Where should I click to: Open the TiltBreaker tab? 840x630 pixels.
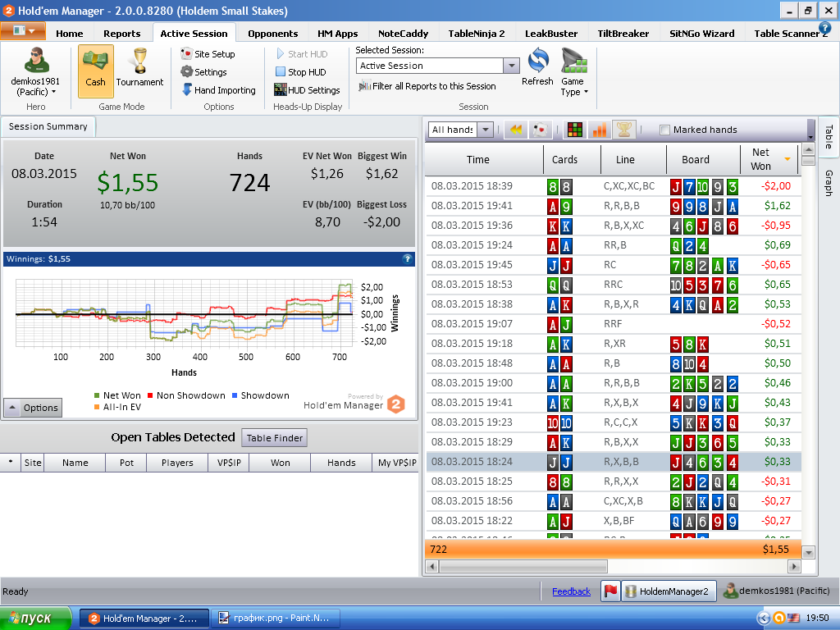pos(623,33)
